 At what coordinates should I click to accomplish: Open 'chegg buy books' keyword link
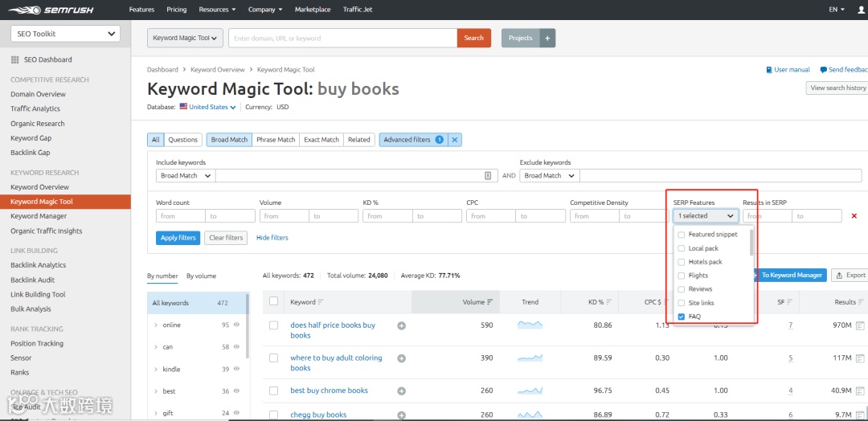pyautogui.click(x=318, y=415)
